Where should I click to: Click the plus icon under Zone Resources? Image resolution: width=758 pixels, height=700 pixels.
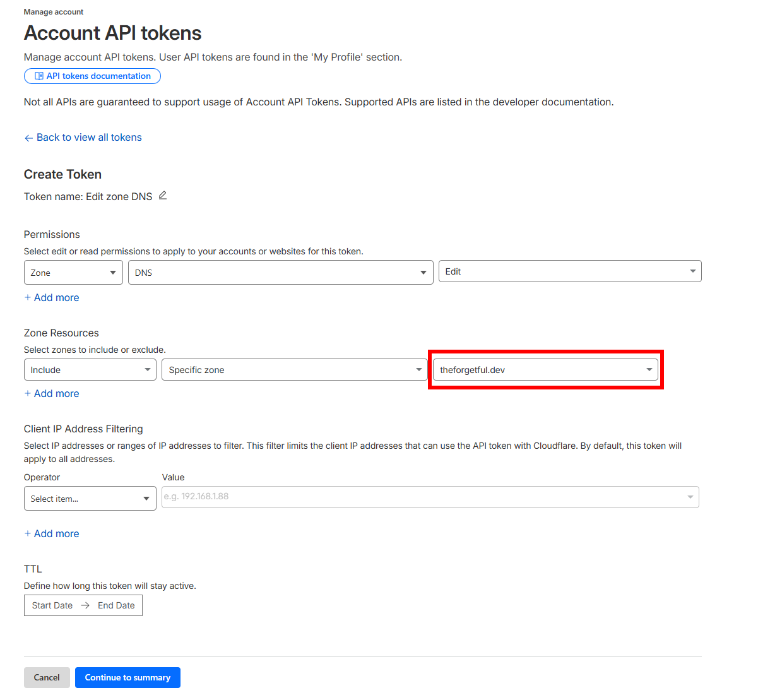[x=28, y=393]
